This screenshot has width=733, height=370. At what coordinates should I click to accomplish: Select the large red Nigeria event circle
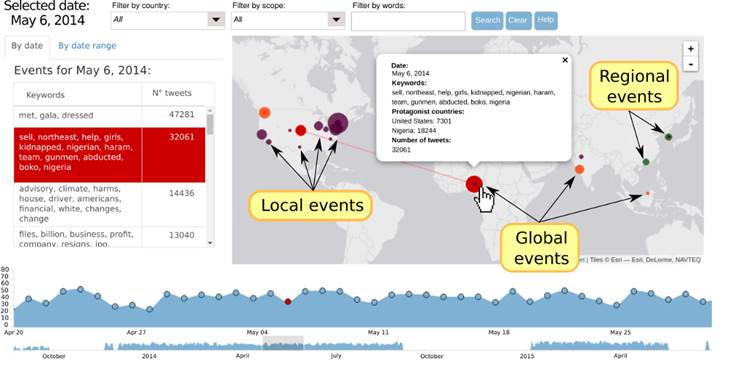pyautogui.click(x=474, y=185)
